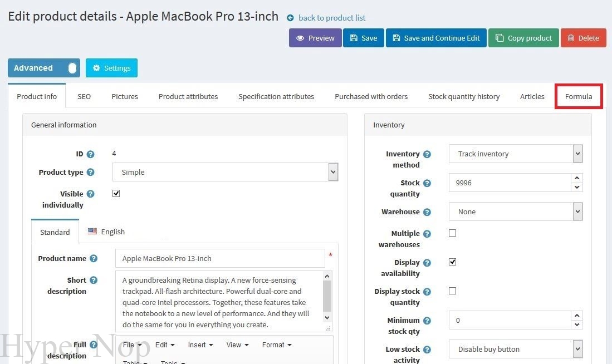Show help tooltip for Inventory method
Image resolution: width=612 pixels, height=364 pixels.
(x=427, y=154)
